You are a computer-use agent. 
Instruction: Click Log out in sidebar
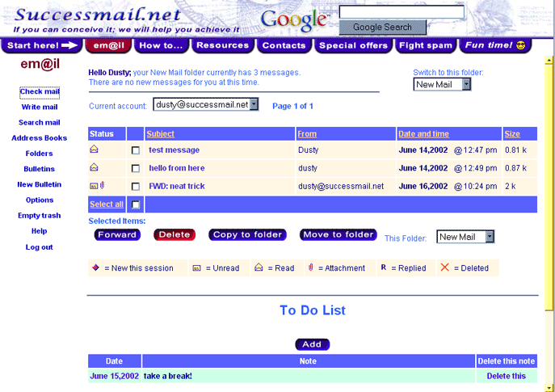40,247
